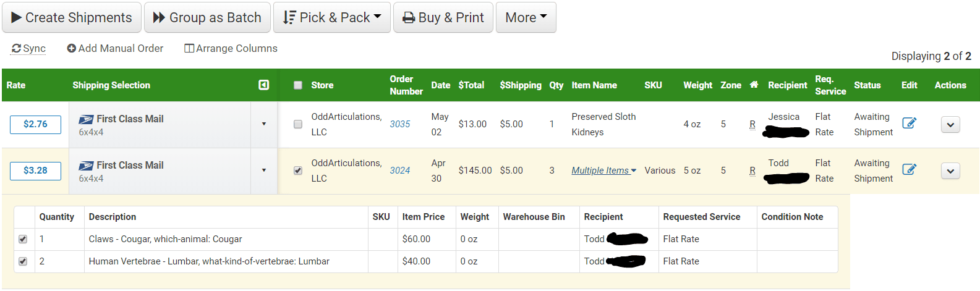This screenshot has width=980, height=291.
Task: Toggle the select-all checkbox in table header
Action: (298, 85)
